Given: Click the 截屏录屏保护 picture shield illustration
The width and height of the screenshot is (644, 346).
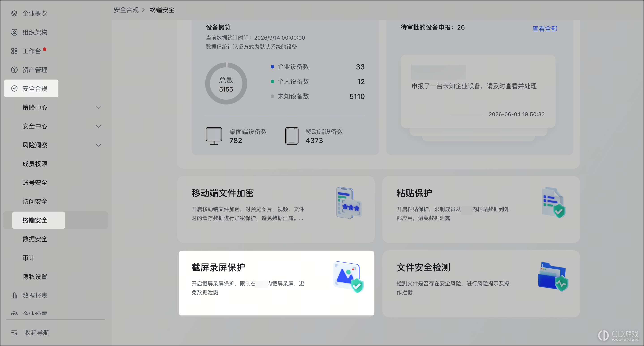Looking at the screenshot, I should click(348, 277).
